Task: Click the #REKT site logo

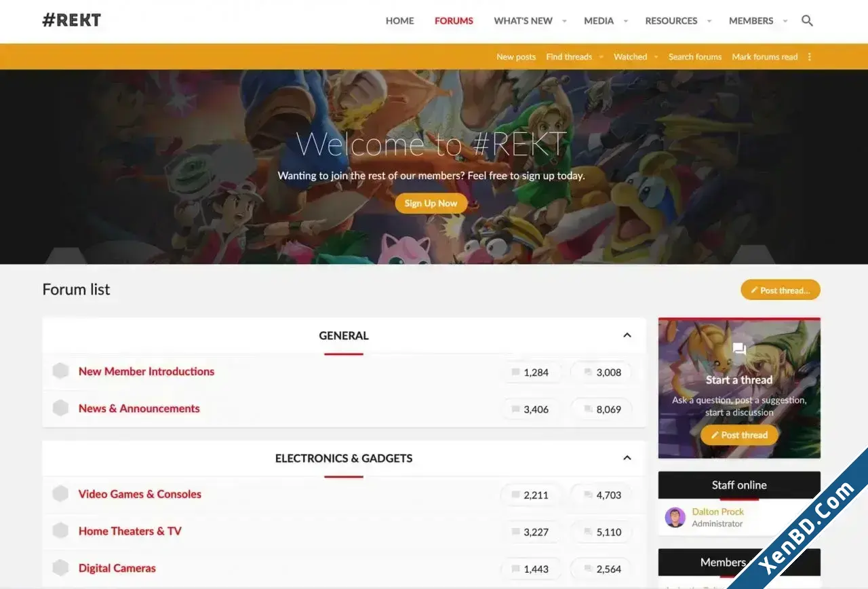Action: (72, 20)
